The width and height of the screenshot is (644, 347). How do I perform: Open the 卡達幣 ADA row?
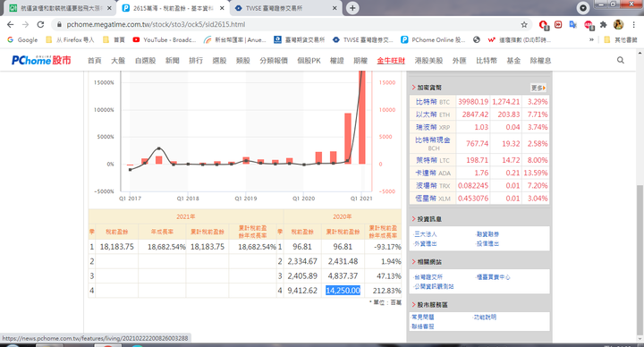(x=479, y=173)
